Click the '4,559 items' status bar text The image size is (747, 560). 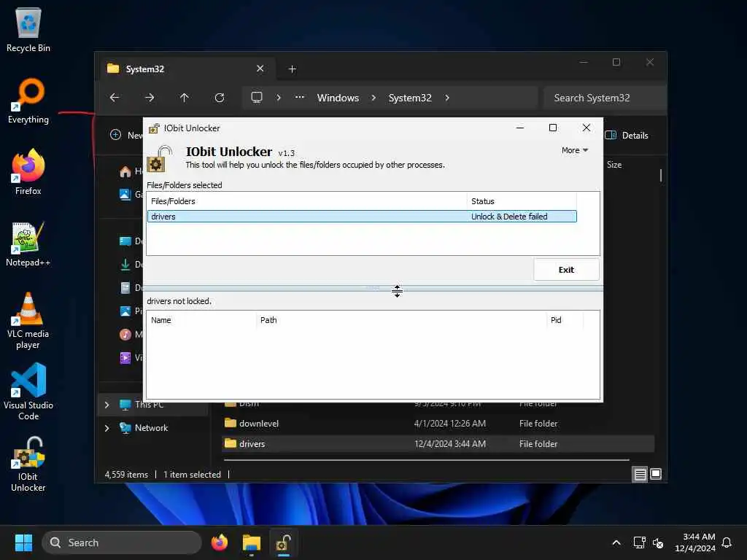pyautogui.click(x=126, y=475)
